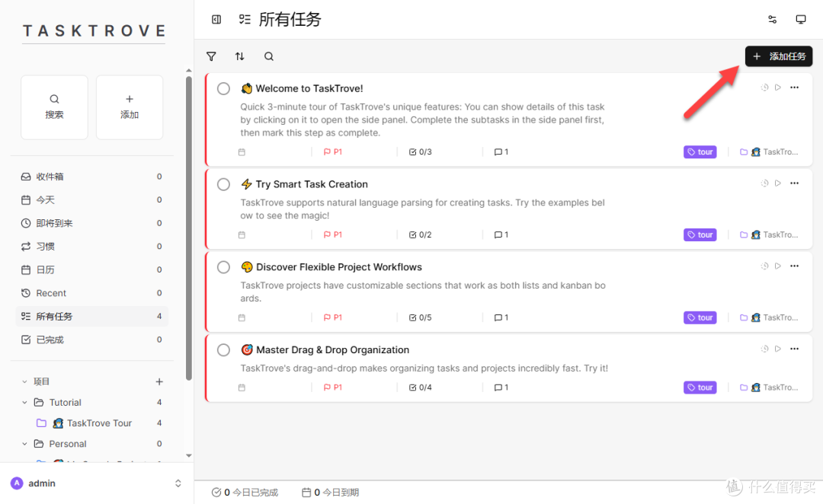The width and height of the screenshot is (823, 504).
Task: Open 0/4 subtasks on Master Drag & Drop
Action: click(421, 388)
